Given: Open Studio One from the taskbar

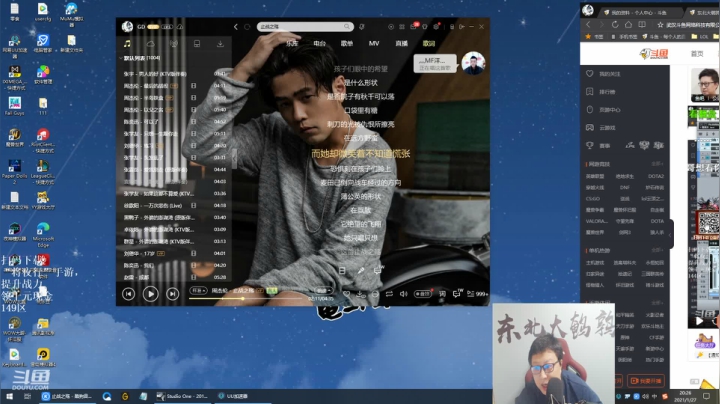Looking at the screenshot, I should click(182, 396).
